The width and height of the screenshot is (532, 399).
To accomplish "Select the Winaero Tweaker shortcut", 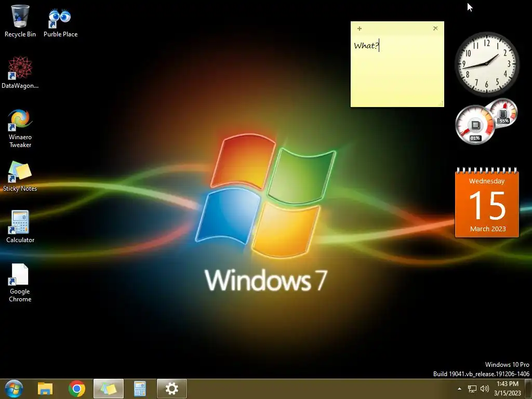I will pos(20,128).
